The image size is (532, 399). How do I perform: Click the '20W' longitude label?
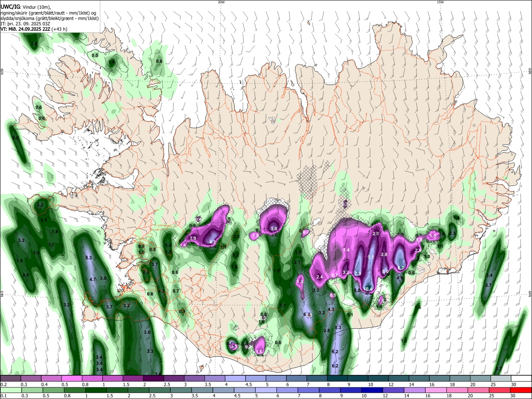pos(221,2)
